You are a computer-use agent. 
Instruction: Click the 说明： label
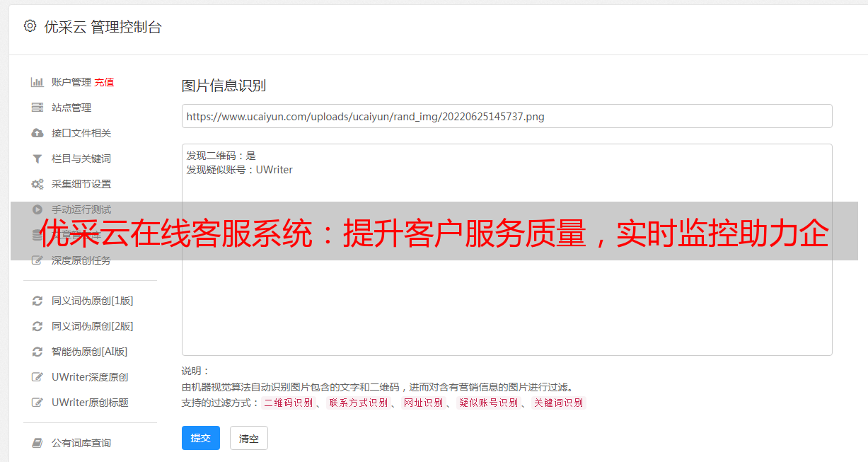tap(196, 371)
